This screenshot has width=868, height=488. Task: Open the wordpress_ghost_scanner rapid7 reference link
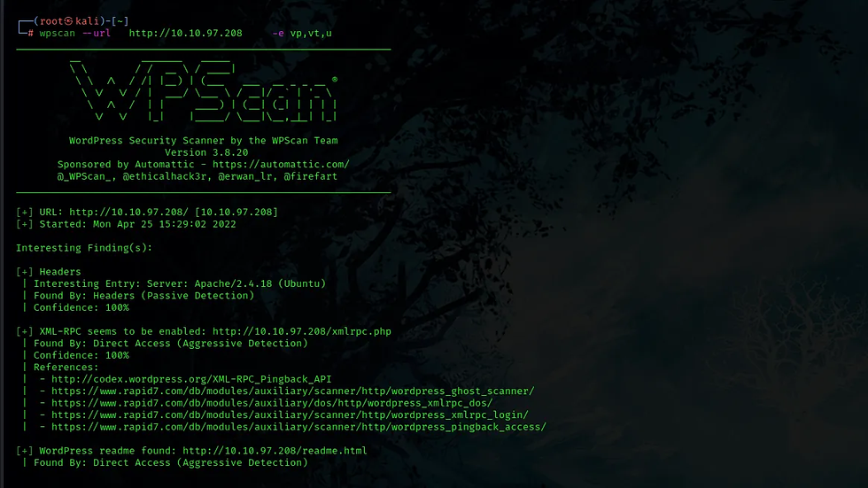pos(293,391)
